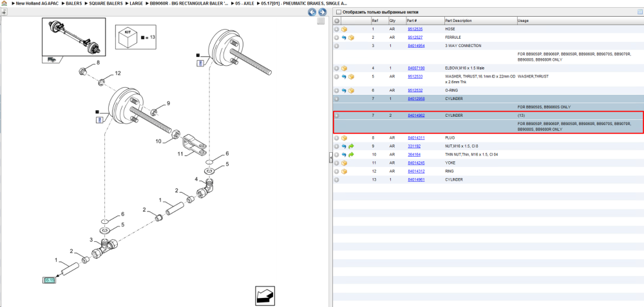Click the panel layout icon at top right
644x307 pixels.
639,12
